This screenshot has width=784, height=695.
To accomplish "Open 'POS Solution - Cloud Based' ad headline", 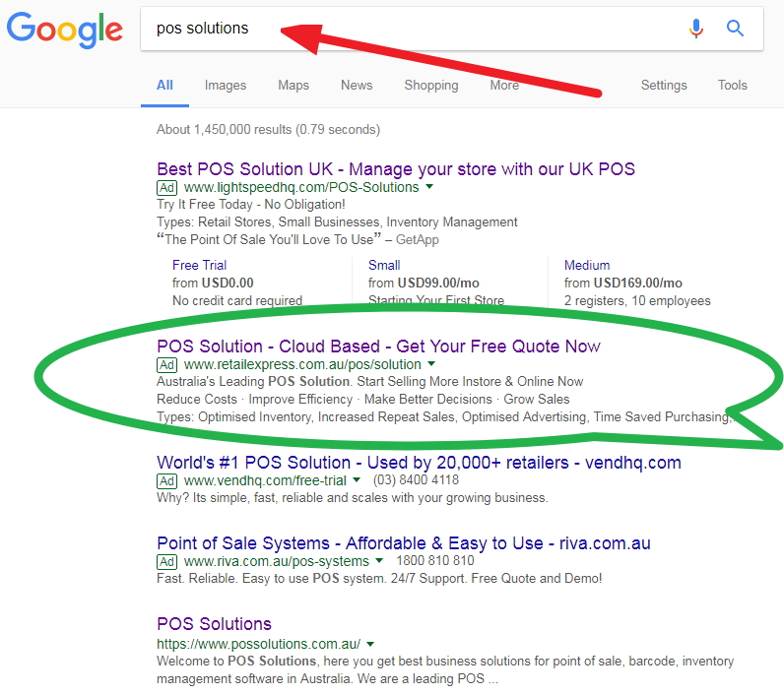I will tap(378, 347).
